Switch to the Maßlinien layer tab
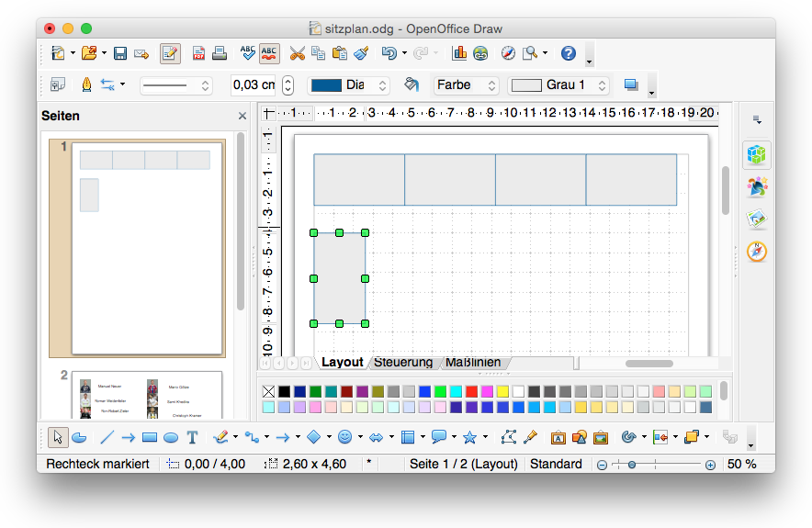This screenshot has width=812, height=528. point(473,363)
